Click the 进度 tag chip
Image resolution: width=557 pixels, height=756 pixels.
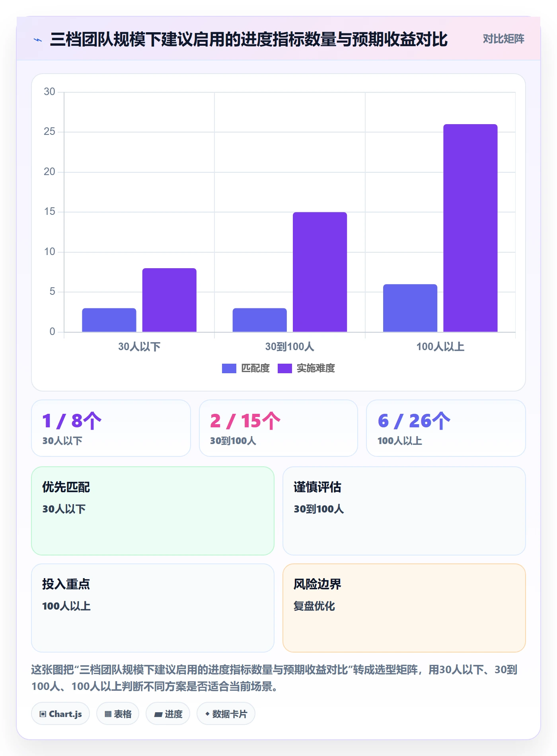pyautogui.click(x=168, y=714)
